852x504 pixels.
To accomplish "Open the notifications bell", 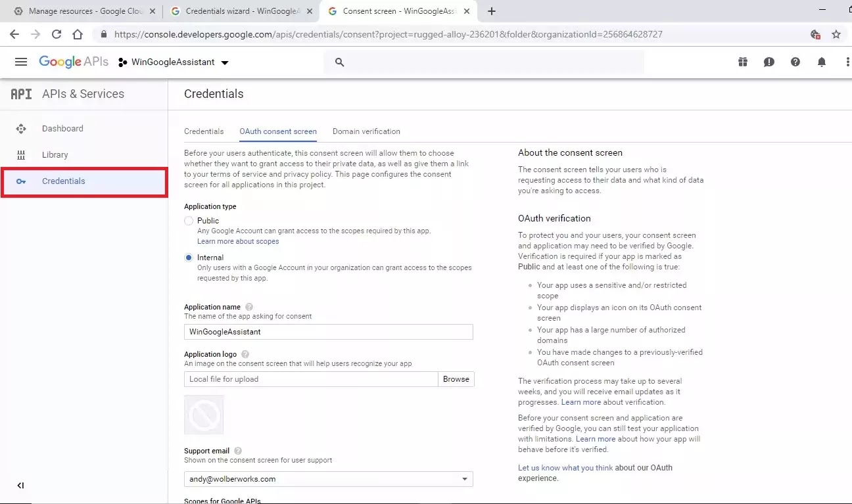I will click(822, 62).
